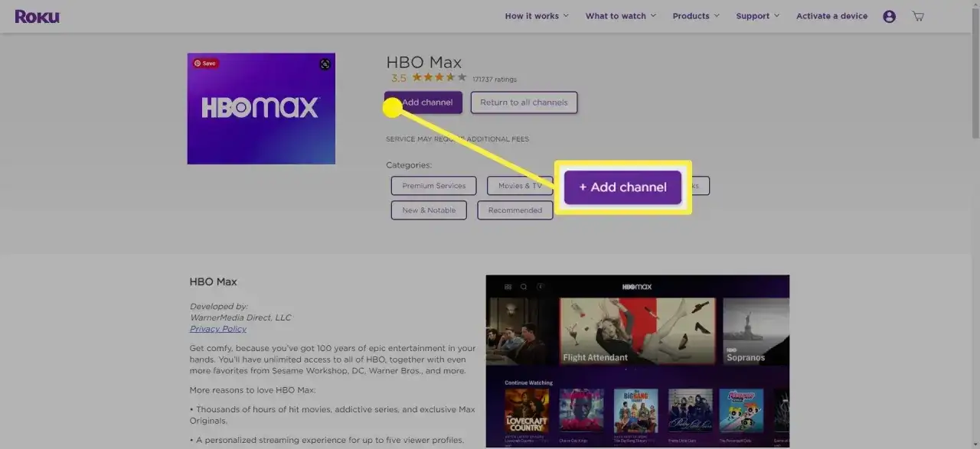Select the Recommended category
This screenshot has height=449, width=980.
coord(515,210)
